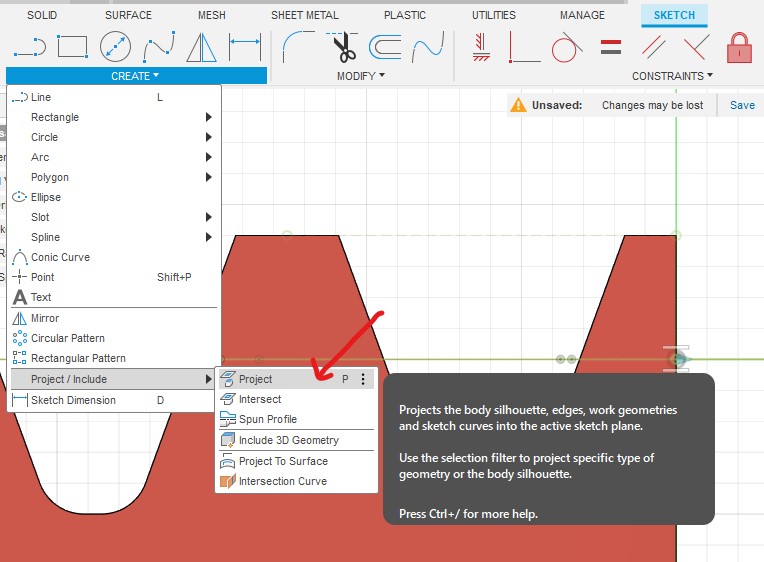Switch to the SHEET METAL tab
This screenshot has height=562, width=764.
point(305,15)
